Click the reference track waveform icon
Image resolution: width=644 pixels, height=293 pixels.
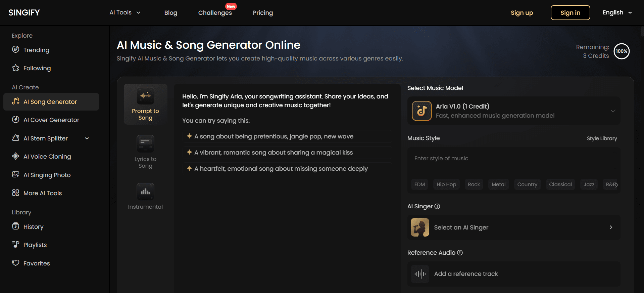(420, 274)
